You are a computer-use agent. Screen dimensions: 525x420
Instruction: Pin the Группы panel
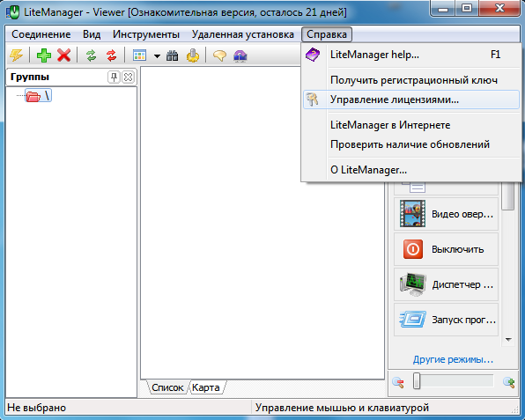click(114, 77)
